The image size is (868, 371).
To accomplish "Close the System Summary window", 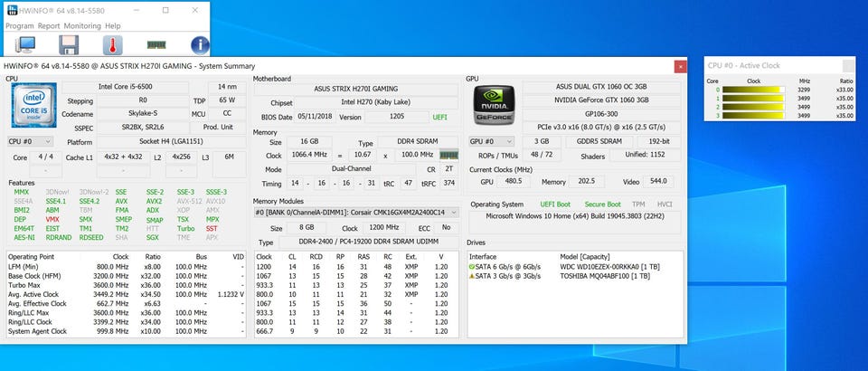I will coord(680,66).
